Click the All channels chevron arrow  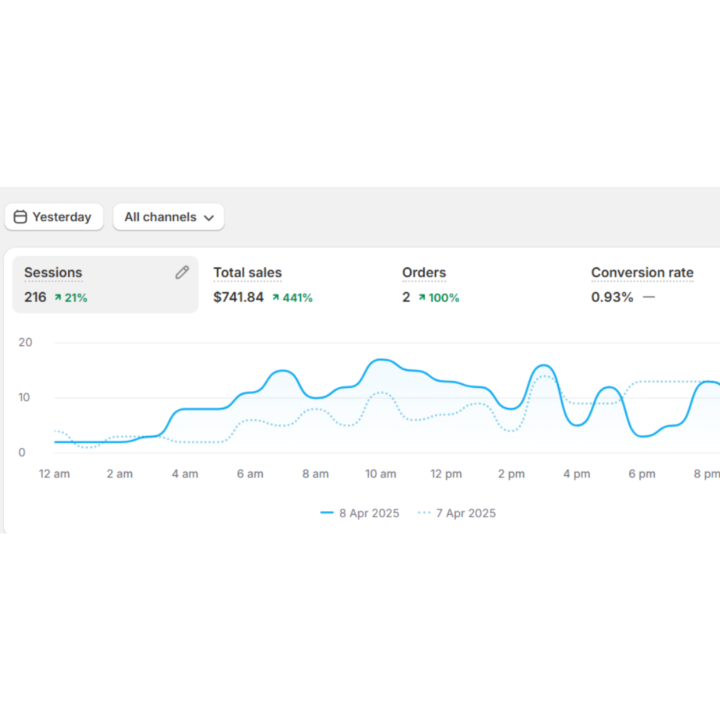coord(209,218)
